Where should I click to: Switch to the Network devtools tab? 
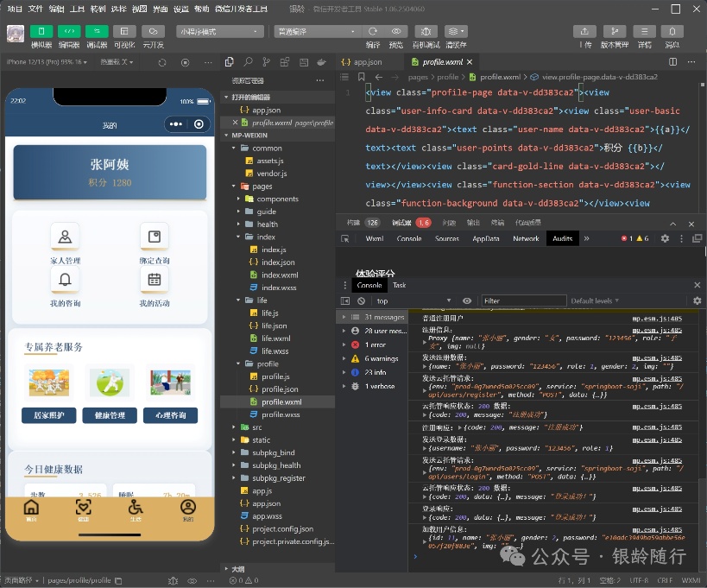click(x=526, y=238)
